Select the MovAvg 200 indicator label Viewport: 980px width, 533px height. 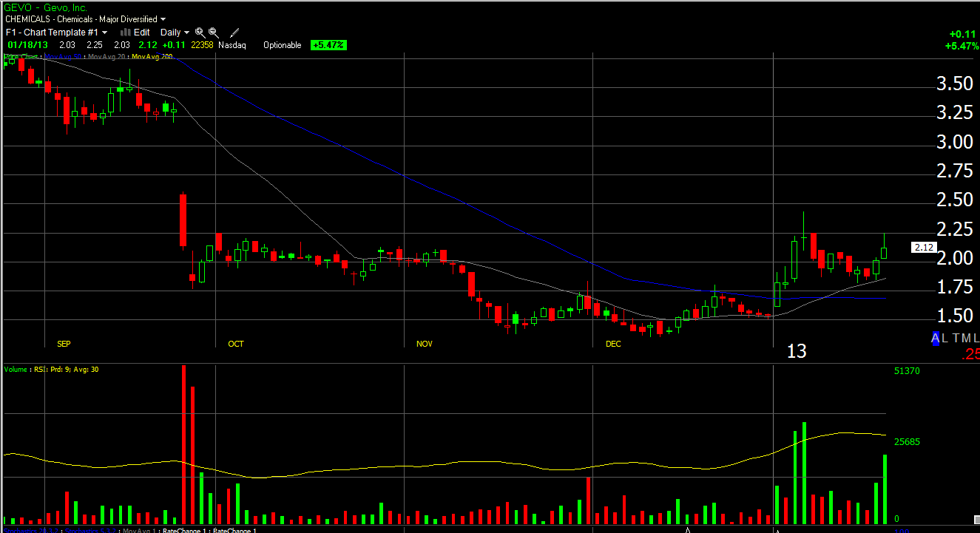coord(152,56)
